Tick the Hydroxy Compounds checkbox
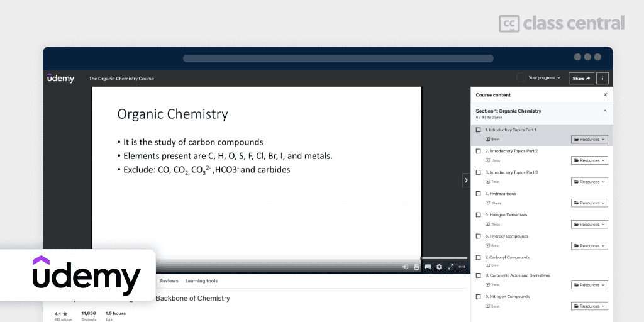 point(478,236)
